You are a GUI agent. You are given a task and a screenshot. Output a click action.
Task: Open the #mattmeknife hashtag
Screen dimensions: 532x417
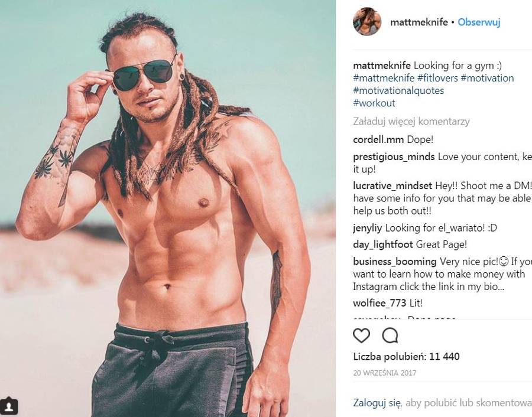pos(384,79)
